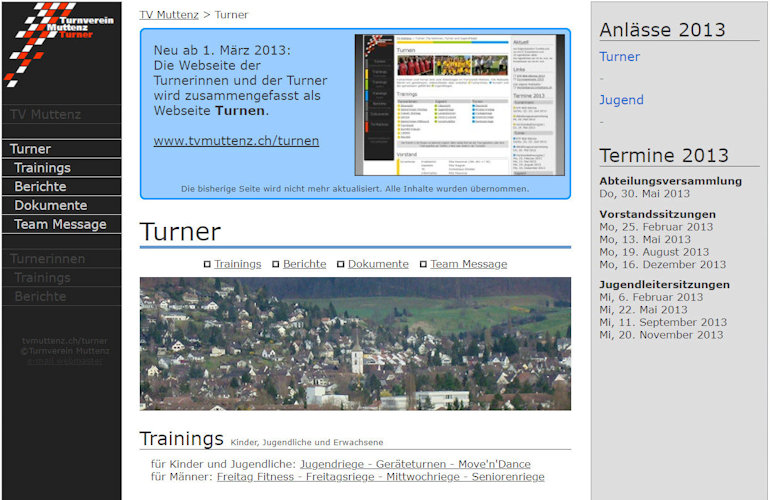Screen dimensions: 770x500
Task: Click the large Turner page heading
Action: pos(180,232)
